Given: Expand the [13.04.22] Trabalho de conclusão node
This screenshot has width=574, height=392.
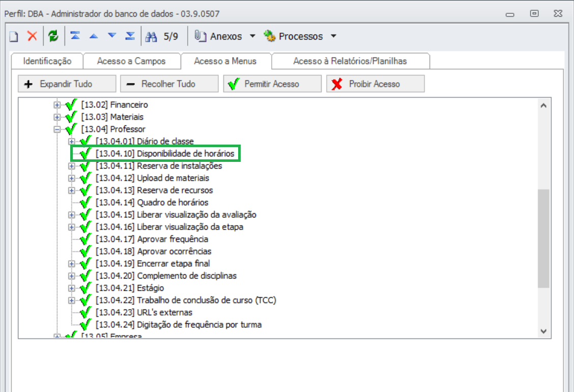Looking at the screenshot, I should (72, 300).
